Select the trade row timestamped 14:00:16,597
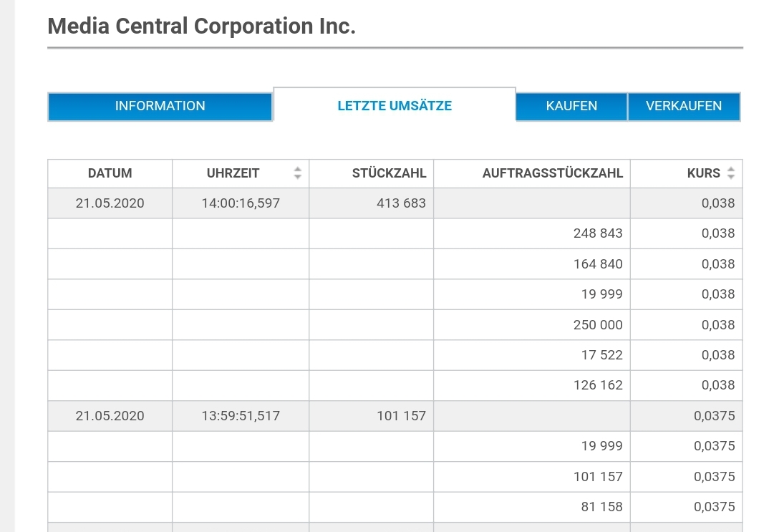This screenshot has width=769, height=532. pos(241,203)
